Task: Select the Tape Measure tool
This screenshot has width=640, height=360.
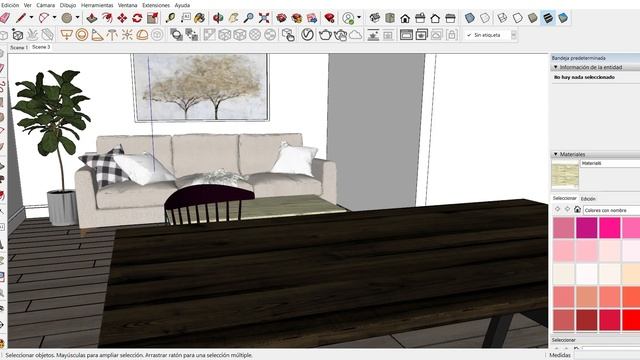Action: tap(170, 18)
